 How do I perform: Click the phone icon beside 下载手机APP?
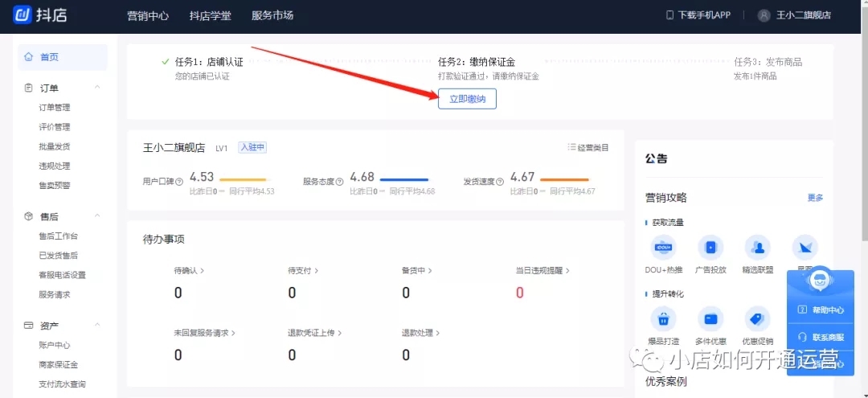coord(669,15)
